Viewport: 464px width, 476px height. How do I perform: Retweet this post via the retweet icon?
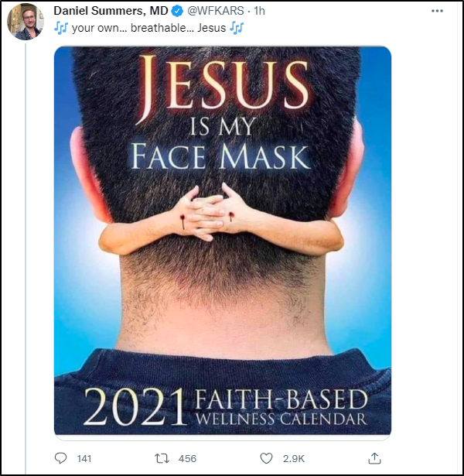pos(163,458)
